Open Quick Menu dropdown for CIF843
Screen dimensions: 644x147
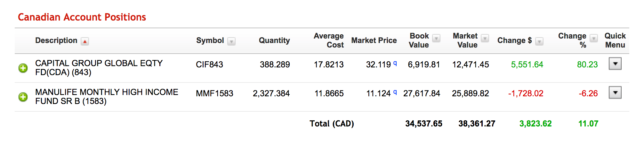[x=615, y=64]
